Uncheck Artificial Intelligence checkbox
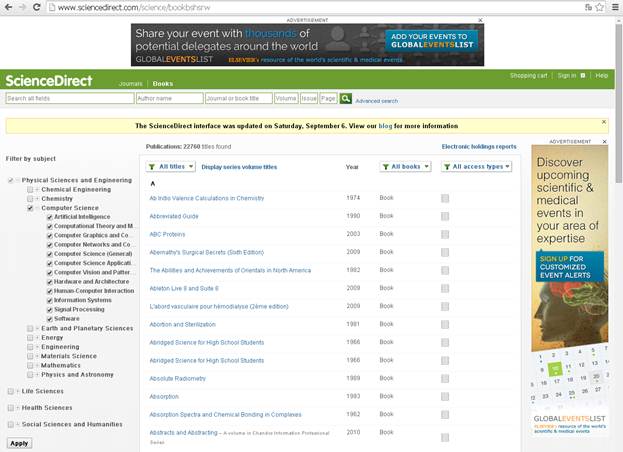The width and height of the screenshot is (623, 452). tap(50, 217)
